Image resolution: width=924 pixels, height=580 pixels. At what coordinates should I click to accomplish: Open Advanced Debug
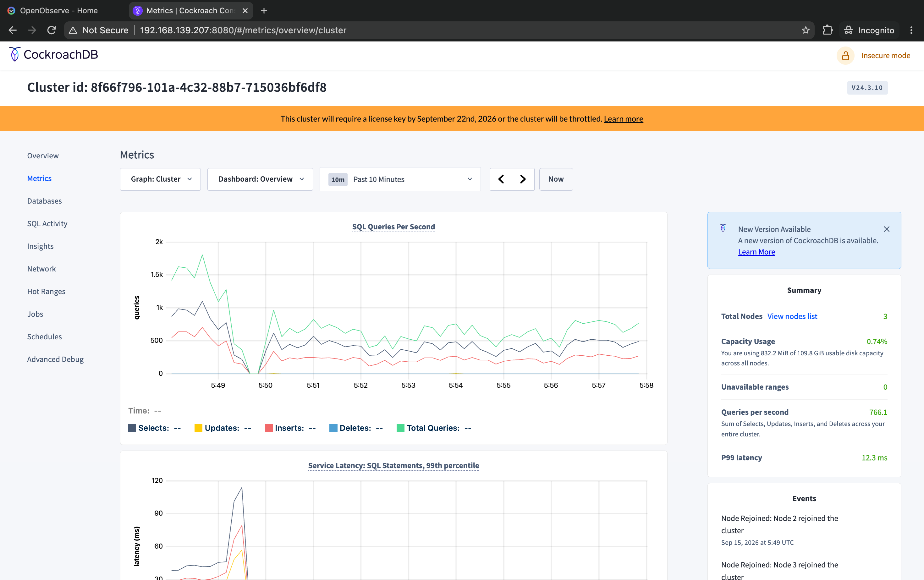55,359
